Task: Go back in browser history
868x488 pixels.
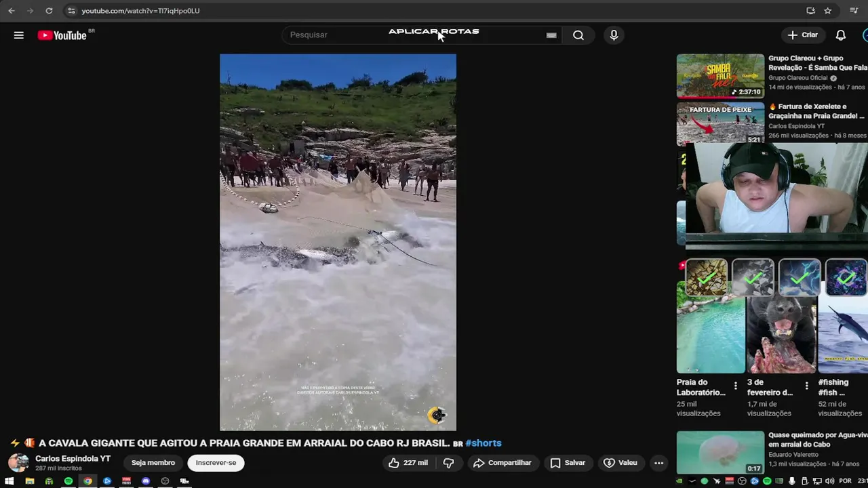Action: (x=12, y=11)
